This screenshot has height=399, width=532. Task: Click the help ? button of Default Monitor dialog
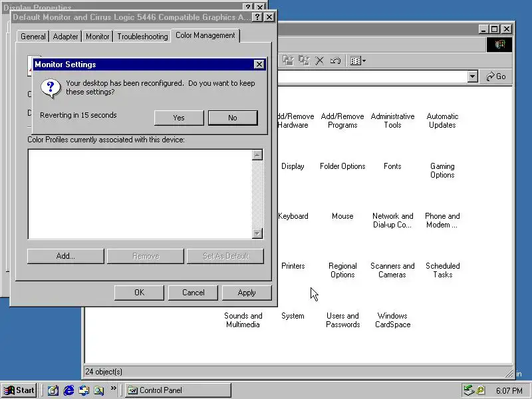coord(257,17)
